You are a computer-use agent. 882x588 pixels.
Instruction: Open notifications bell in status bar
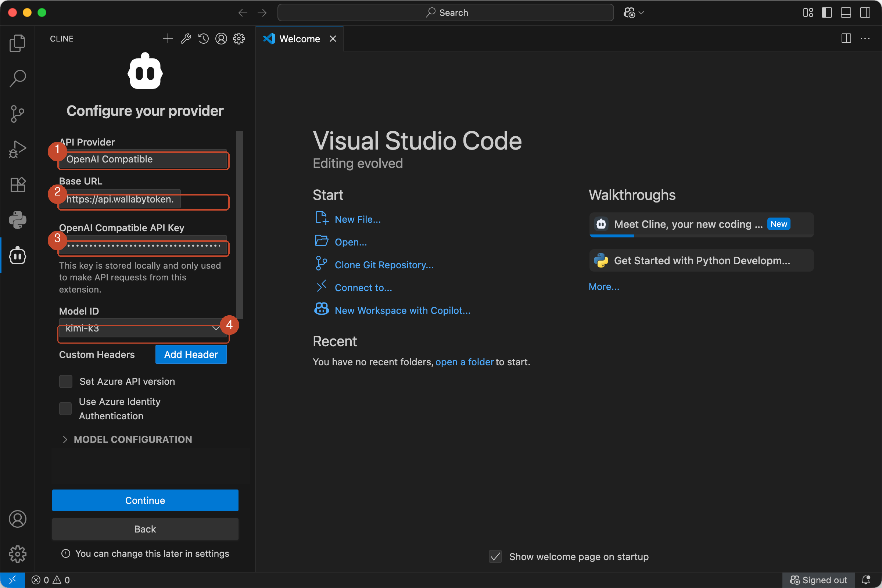click(865, 580)
